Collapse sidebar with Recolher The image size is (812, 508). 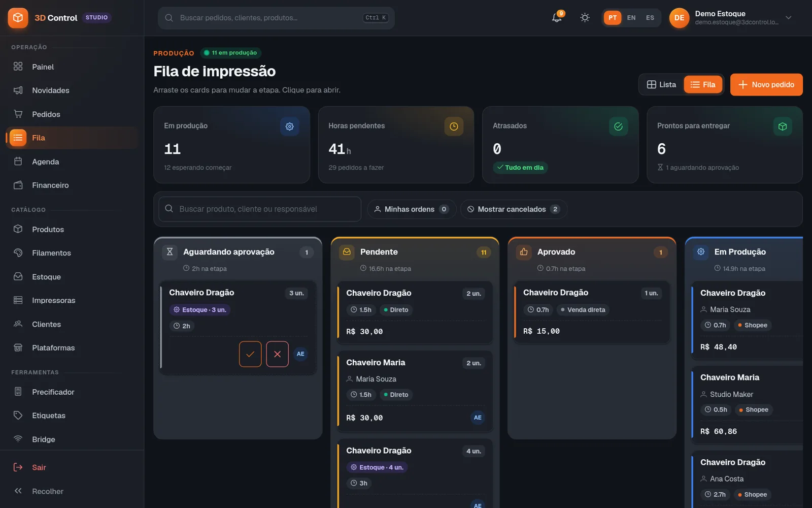72,491
